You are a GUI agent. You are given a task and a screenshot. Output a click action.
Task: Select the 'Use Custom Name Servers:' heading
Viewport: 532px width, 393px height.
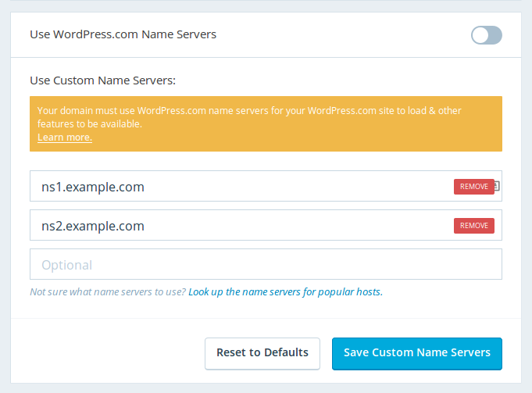click(103, 80)
